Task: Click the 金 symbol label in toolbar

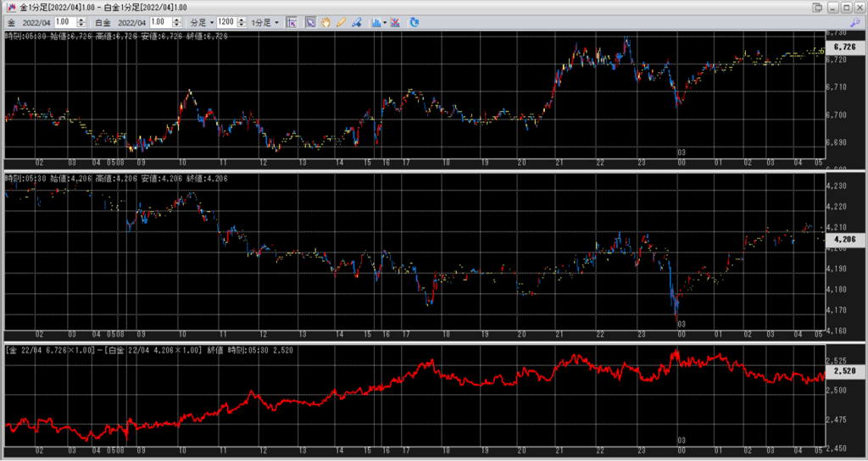Action: (10, 22)
